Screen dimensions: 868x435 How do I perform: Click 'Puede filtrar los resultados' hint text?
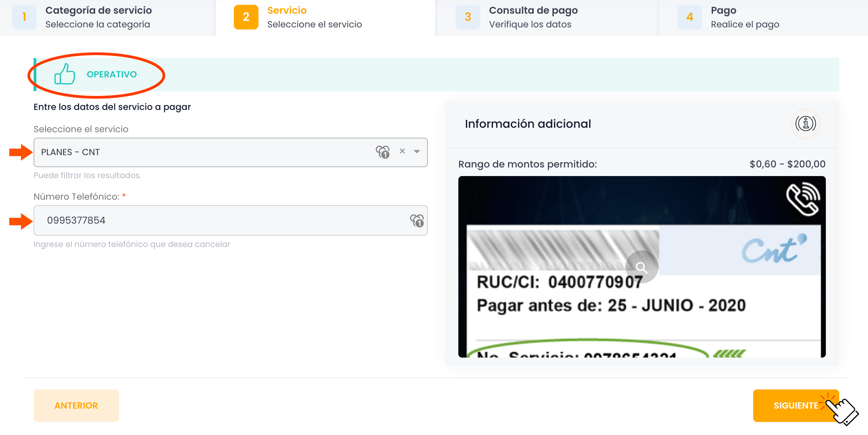(87, 175)
